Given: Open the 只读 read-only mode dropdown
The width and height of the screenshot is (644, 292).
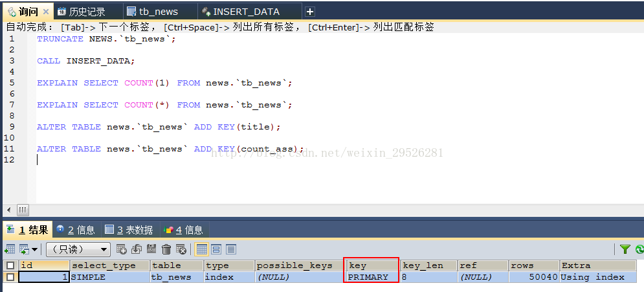Looking at the screenshot, I should click(x=78, y=249).
